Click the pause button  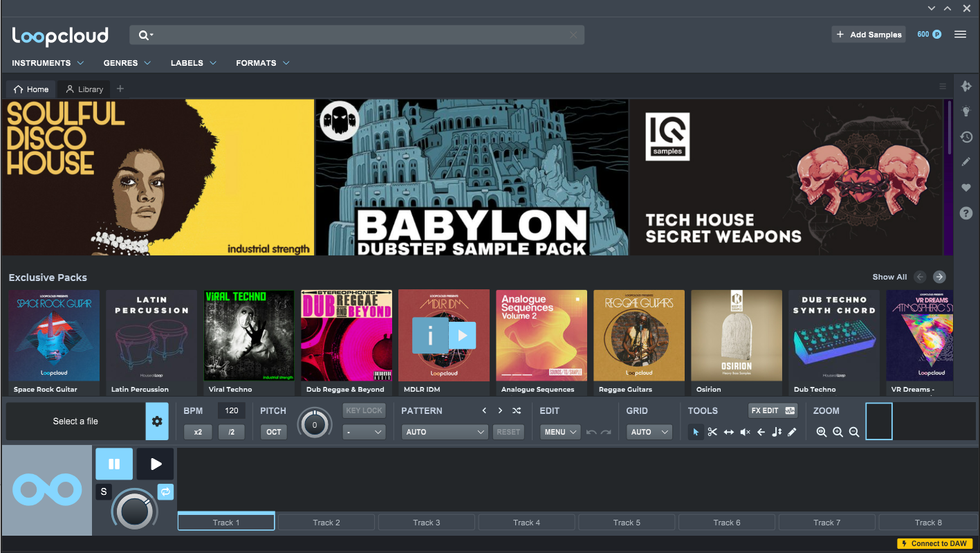(x=114, y=464)
